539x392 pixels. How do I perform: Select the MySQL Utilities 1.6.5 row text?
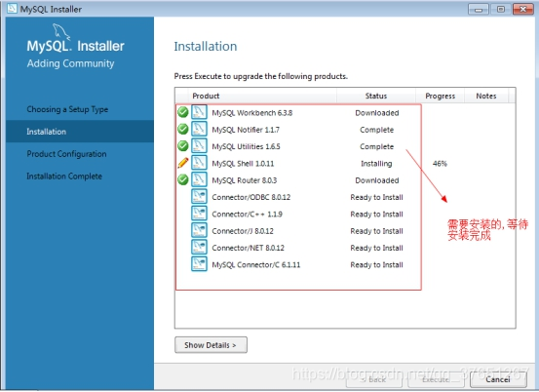[246, 146]
